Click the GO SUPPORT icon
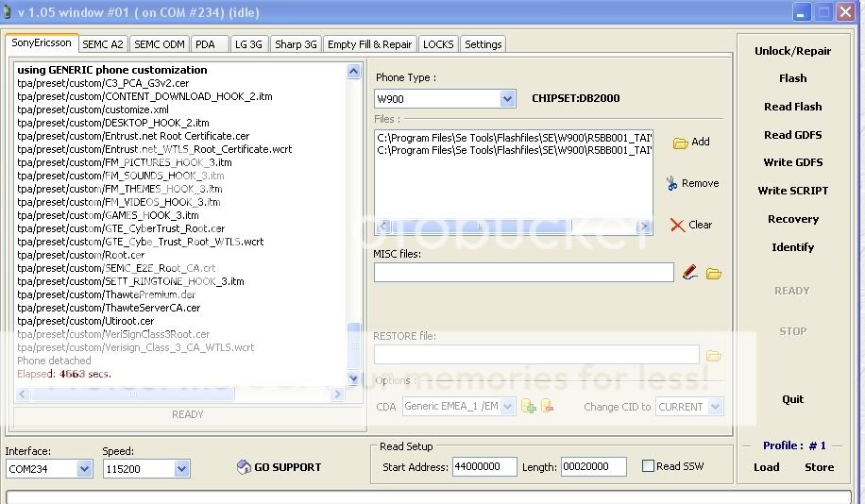 coord(244,467)
